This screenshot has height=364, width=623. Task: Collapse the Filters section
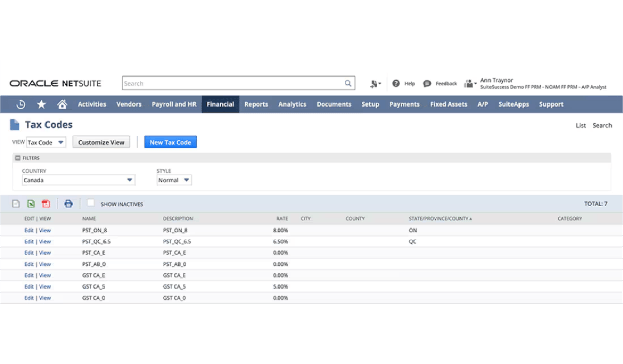(x=18, y=158)
